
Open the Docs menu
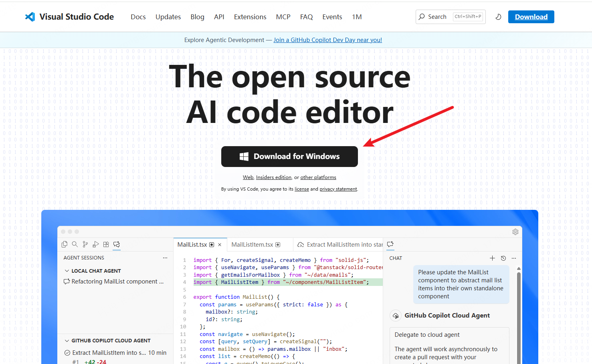138,17
